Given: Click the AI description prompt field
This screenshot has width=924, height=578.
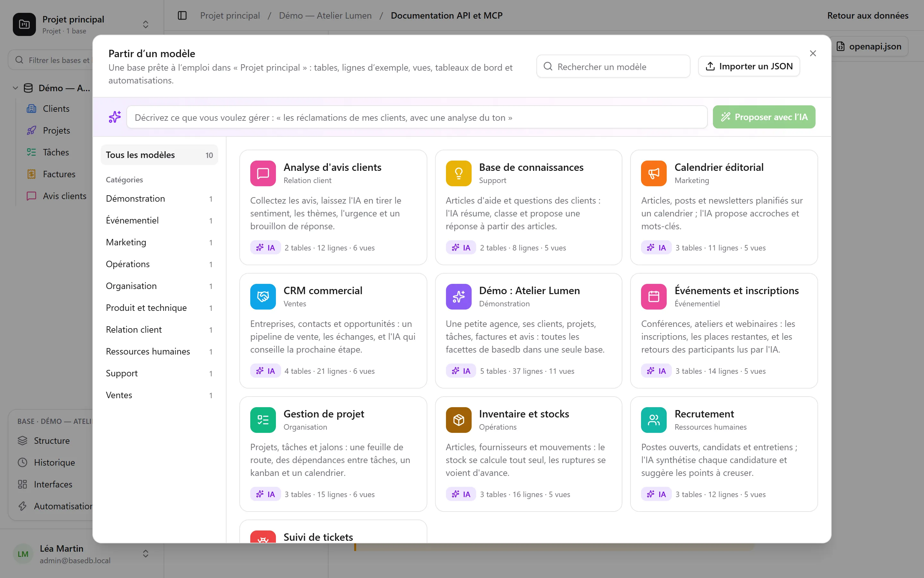Looking at the screenshot, I should (417, 117).
